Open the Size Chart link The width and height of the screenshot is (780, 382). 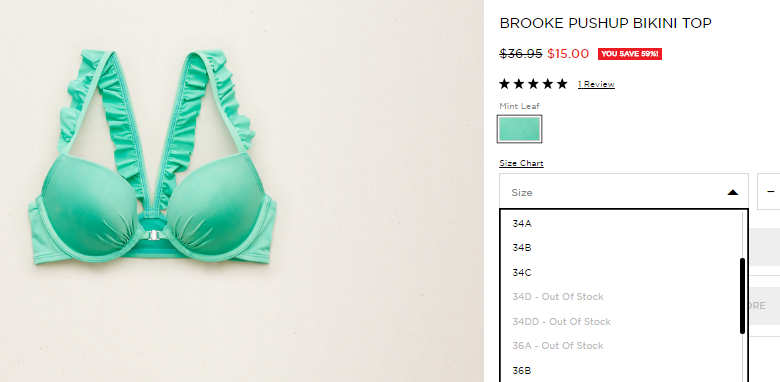pyautogui.click(x=521, y=163)
